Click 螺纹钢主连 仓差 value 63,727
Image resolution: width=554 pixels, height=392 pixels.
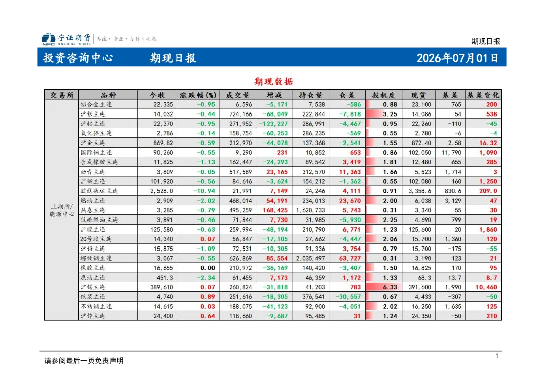(350, 258)
